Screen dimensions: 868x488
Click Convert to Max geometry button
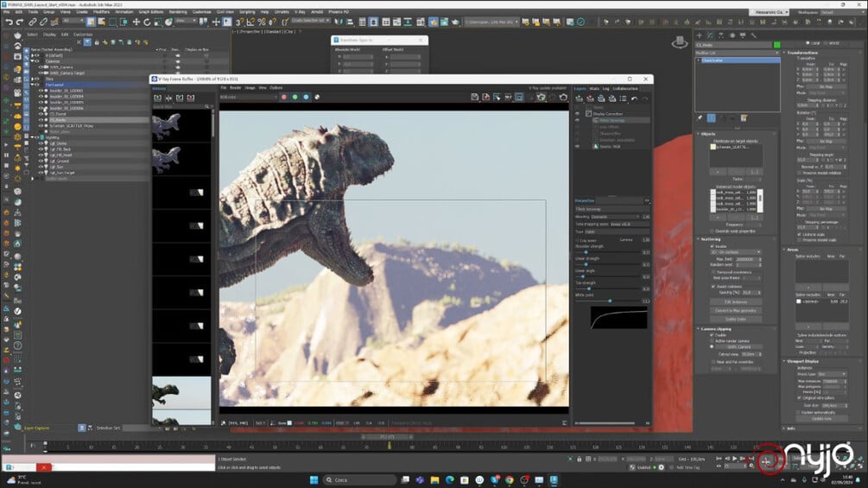pyautogui.click(x=736, y=310)
